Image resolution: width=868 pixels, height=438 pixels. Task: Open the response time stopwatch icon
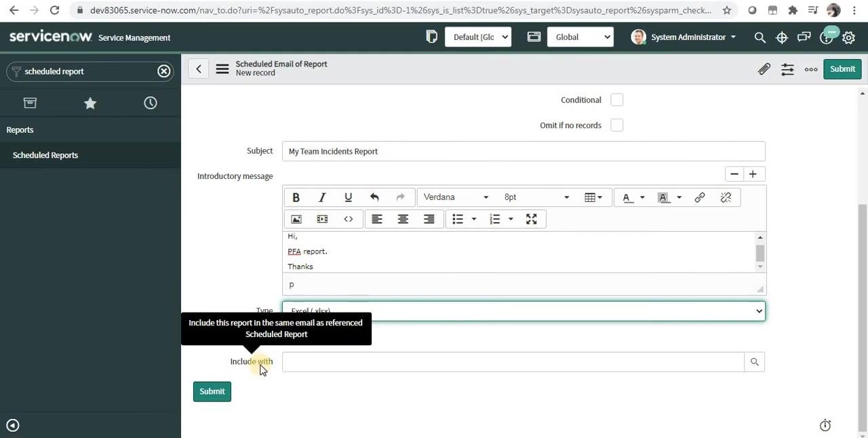pyautogui.click(x=825, y=425)
